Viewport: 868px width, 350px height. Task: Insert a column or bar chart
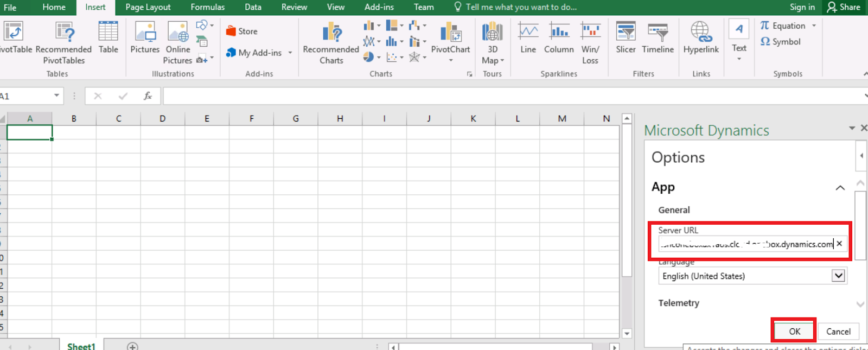[369, 26]
